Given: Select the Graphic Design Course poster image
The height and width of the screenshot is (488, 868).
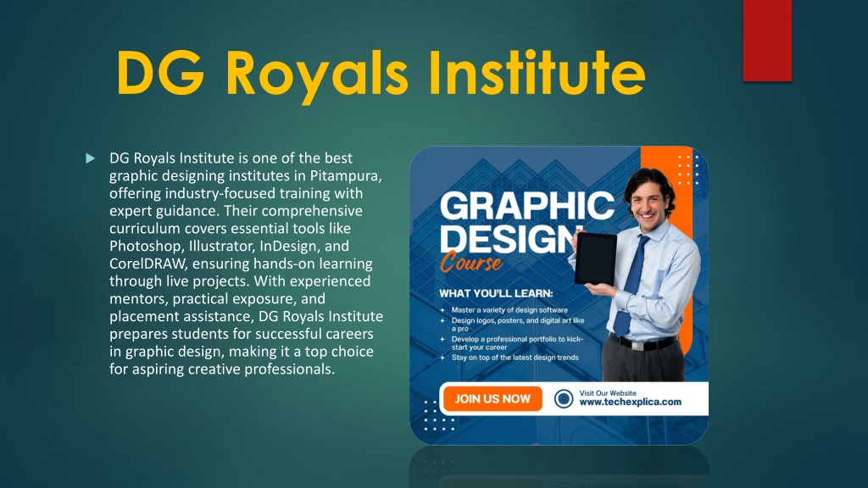Looking at the screenshot, I should coord(559,296).
